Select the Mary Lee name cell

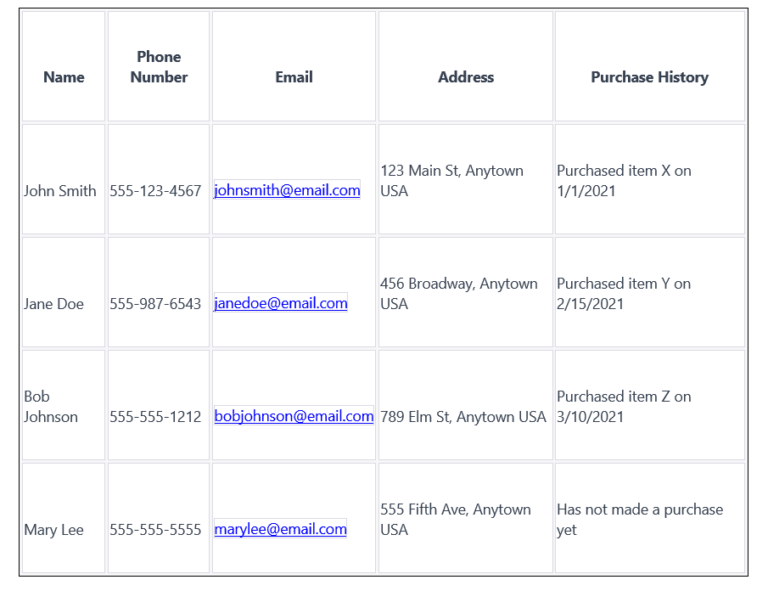54,530
